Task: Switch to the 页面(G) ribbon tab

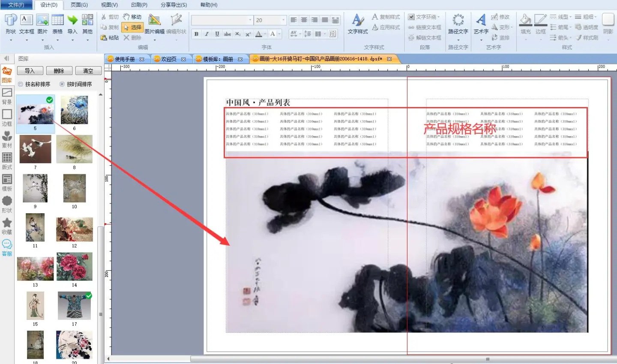Action: (79, 5)
